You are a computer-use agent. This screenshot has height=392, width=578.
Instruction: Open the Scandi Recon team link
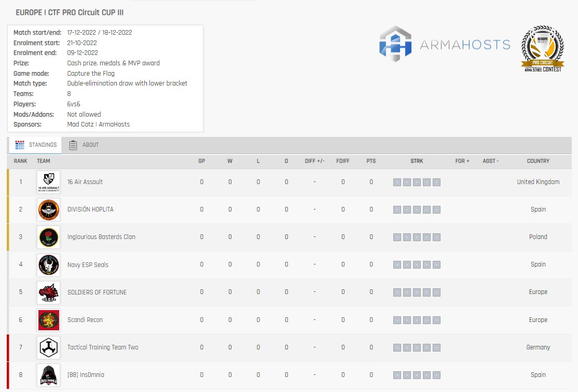[85, 320]
